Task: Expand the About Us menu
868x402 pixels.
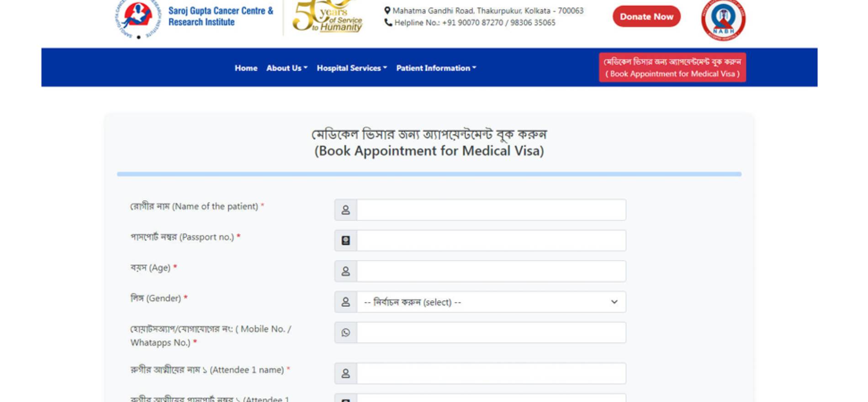Action: [286, 68]
